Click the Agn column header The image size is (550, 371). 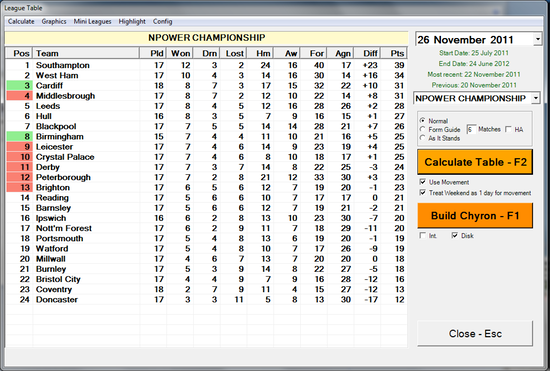pos(341,53)
